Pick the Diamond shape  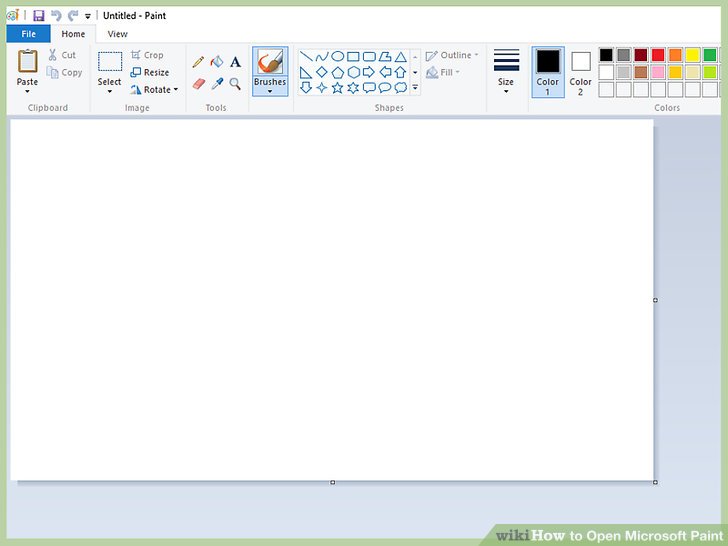322,72
